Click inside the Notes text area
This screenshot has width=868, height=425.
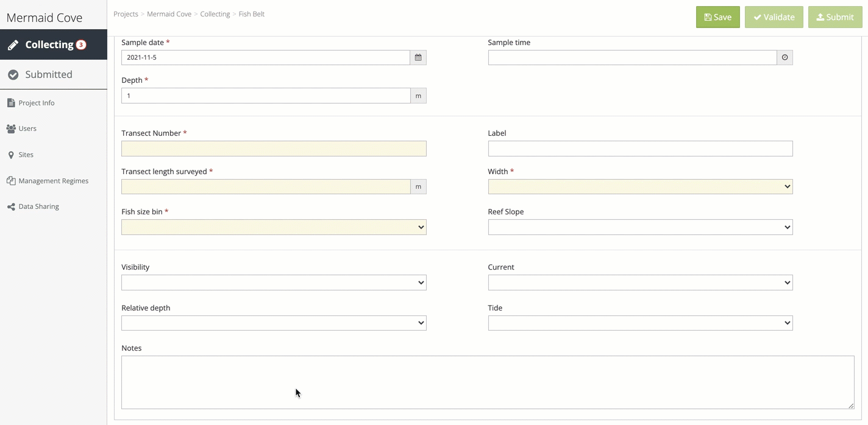point(488,382)
